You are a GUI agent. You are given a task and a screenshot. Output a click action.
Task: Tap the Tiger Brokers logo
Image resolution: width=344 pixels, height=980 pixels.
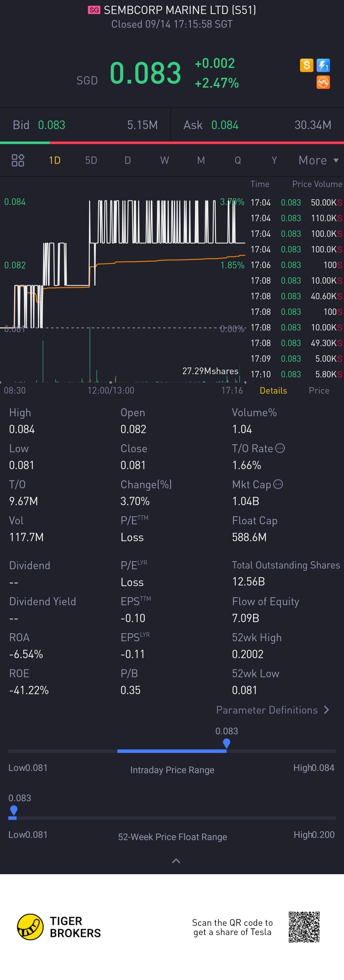pos(59,927)
